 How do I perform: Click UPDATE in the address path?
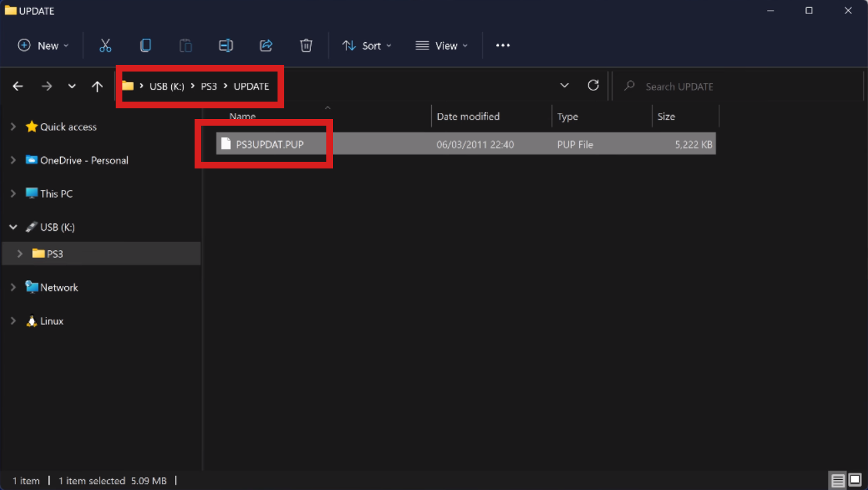pyautogui.click(x=251, y=86)
